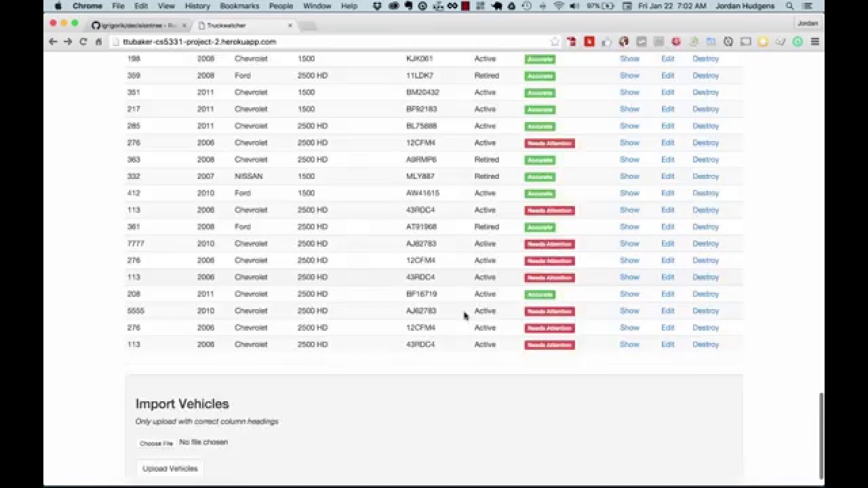This screenshot has height=488, width=868.
Task: Destroy vehicle 5555
Action: click(705, 310)
